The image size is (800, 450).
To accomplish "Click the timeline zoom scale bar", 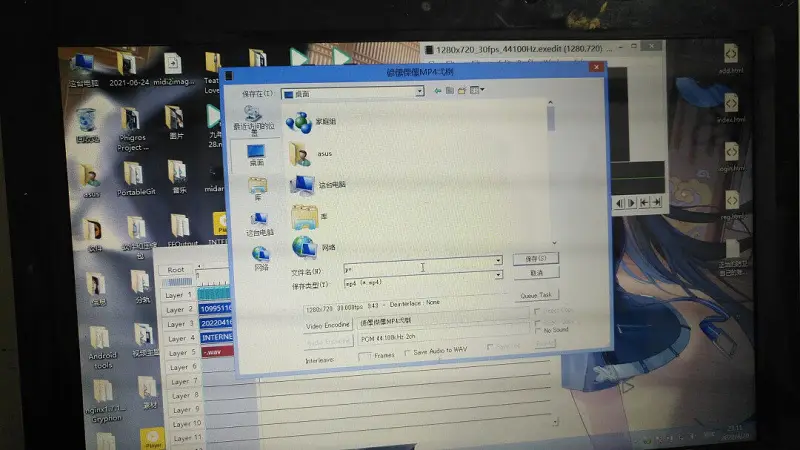I will 177,282.
